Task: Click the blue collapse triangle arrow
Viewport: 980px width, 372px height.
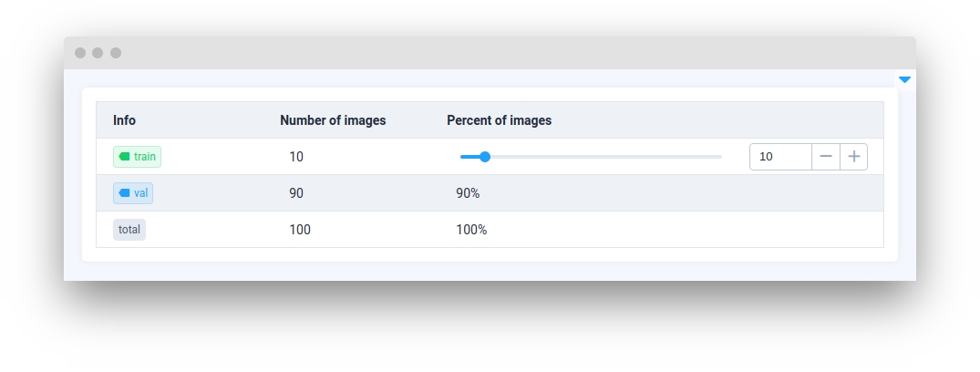Action: point(904,80)
